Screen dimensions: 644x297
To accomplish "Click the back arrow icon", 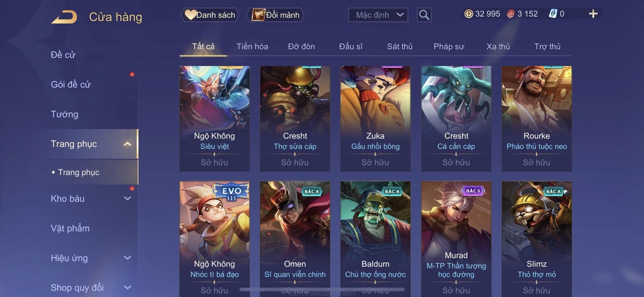I will (64, 17).
